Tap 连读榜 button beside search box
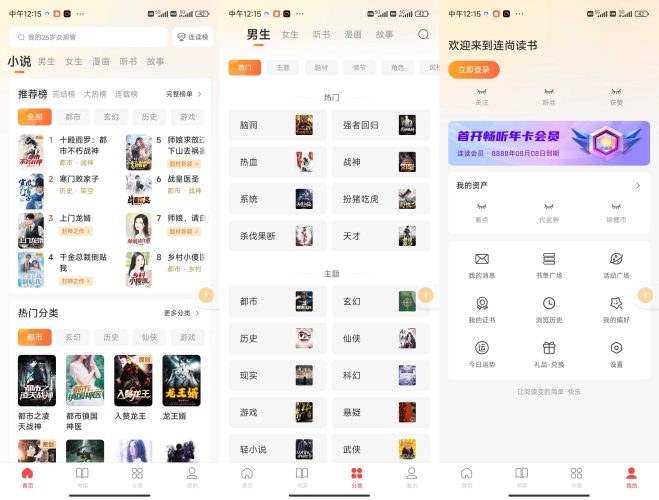This screenshot has height=500, width=659. point(192,37)
